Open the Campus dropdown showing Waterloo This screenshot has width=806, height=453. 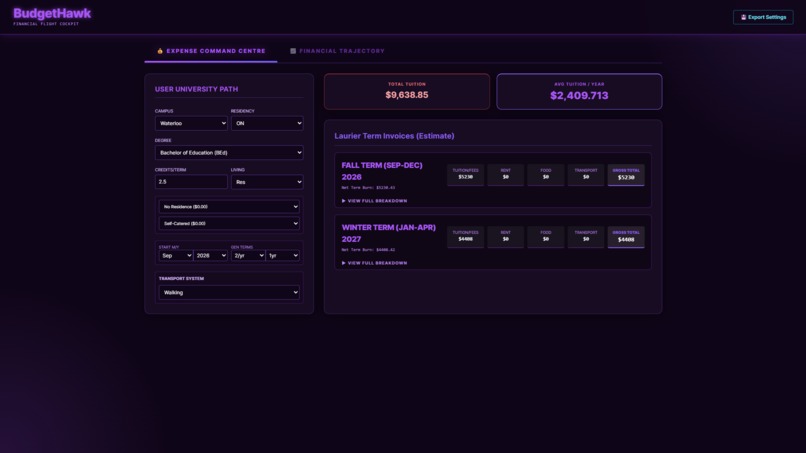pos(191,123)
